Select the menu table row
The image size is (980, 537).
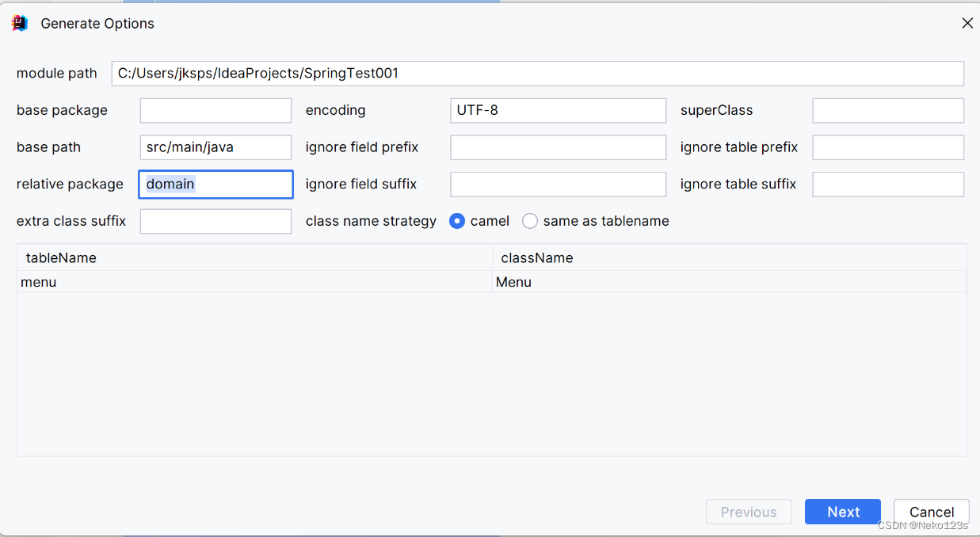coord(491,282)
